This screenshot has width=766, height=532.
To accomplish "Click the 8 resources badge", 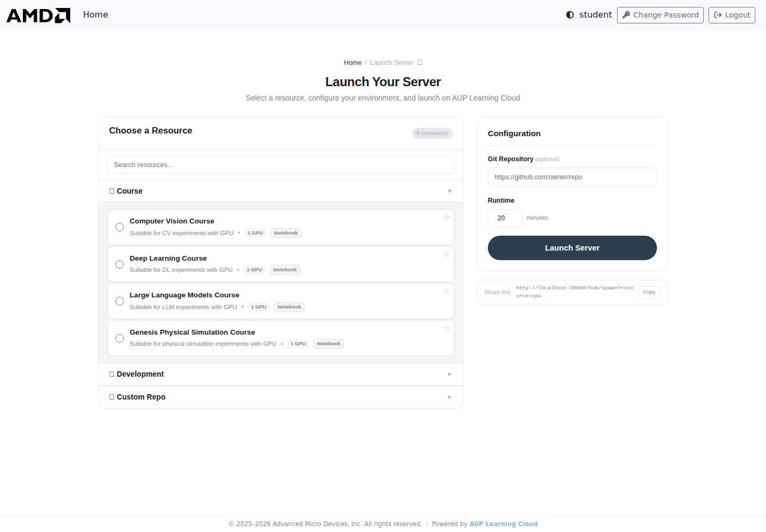I will click(432, 133).
